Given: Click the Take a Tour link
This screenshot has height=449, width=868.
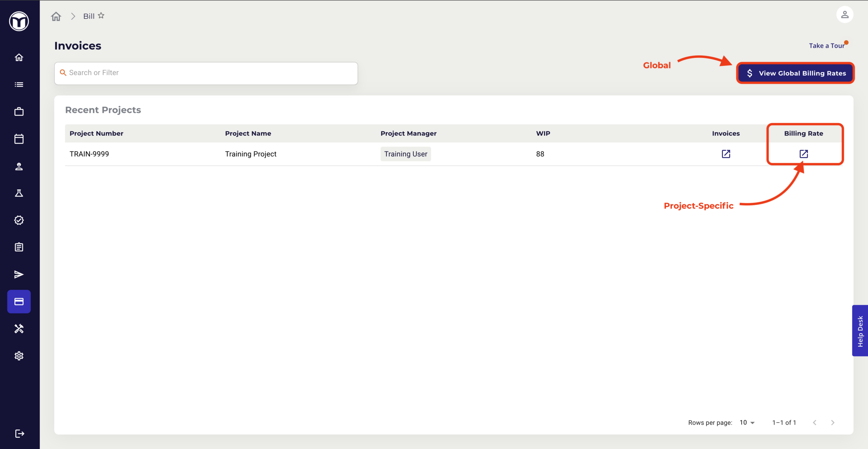Looking at the screenshot, I should [x=827, y=46].
